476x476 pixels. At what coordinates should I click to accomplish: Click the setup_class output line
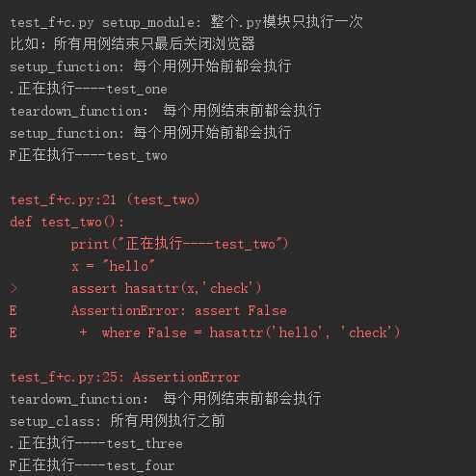pos(118,421)
